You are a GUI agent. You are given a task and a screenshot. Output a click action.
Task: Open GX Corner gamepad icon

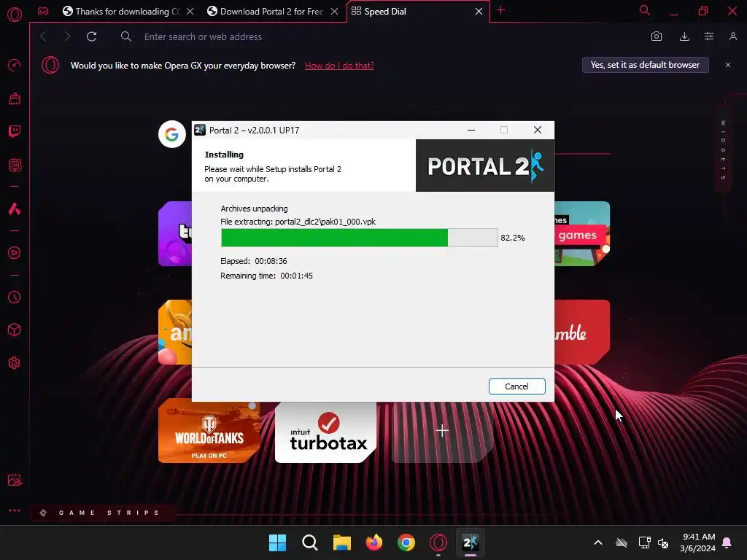[x=43, y=11]
